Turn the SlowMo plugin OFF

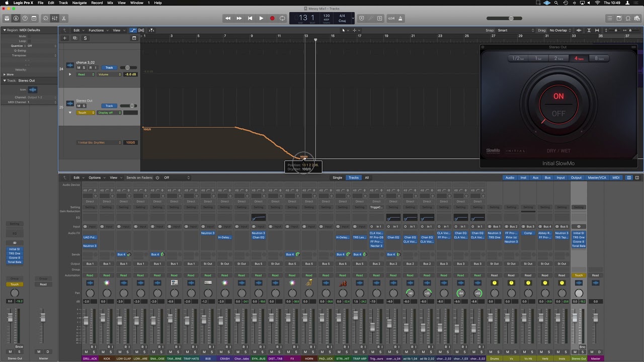click(558, 114)
